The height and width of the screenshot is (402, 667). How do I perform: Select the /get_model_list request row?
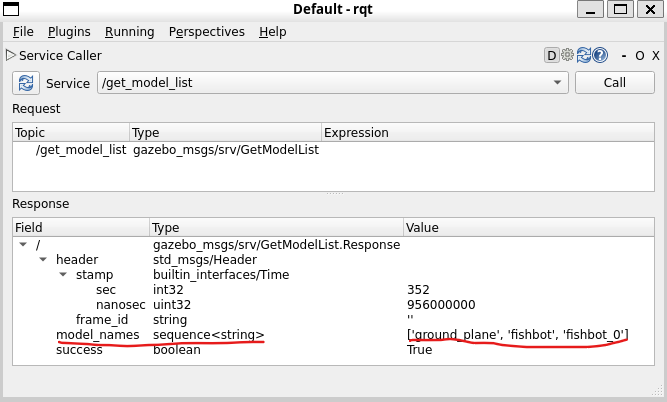[x=334, y=150]
